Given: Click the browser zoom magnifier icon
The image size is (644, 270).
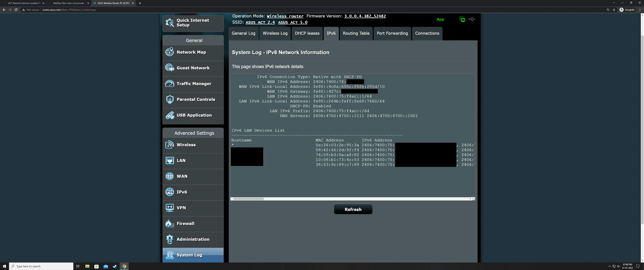Looking at the screenshot, I should coord(608,10).
